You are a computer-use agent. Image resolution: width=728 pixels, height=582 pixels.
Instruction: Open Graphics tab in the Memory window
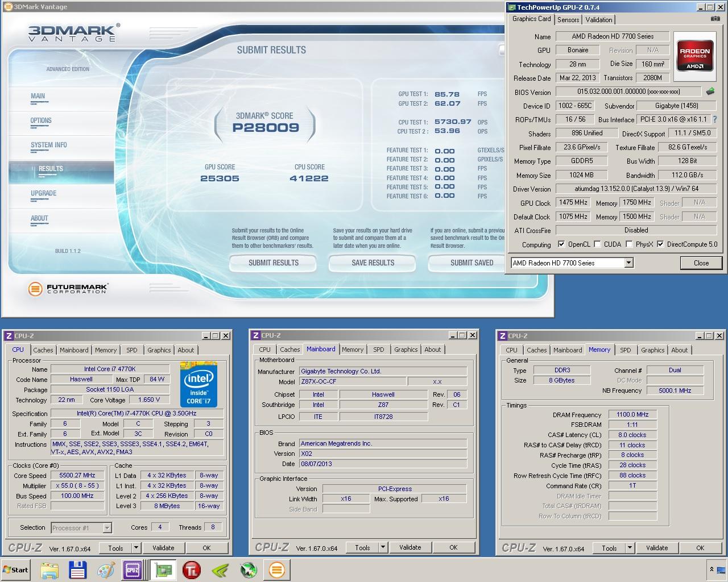(x=653, y=350)
